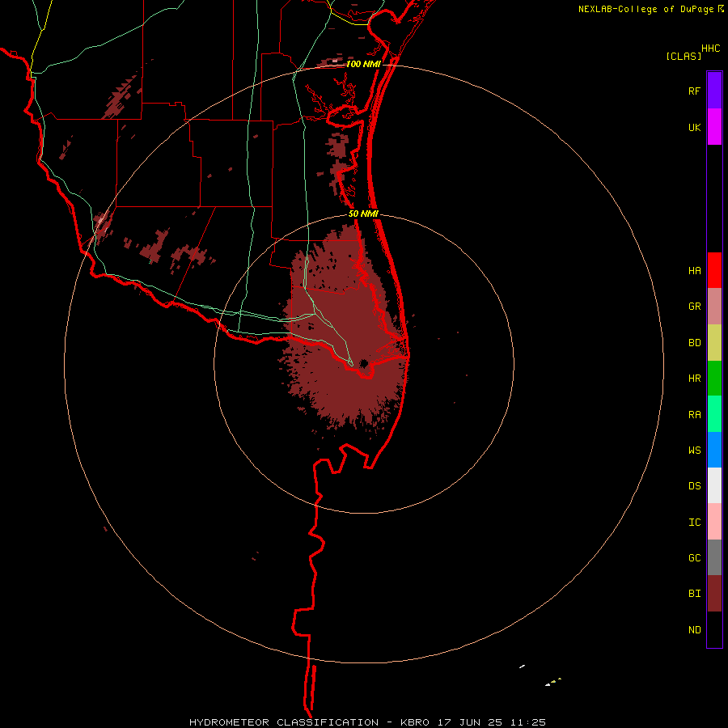Click the WS legend label

[694, 450]
